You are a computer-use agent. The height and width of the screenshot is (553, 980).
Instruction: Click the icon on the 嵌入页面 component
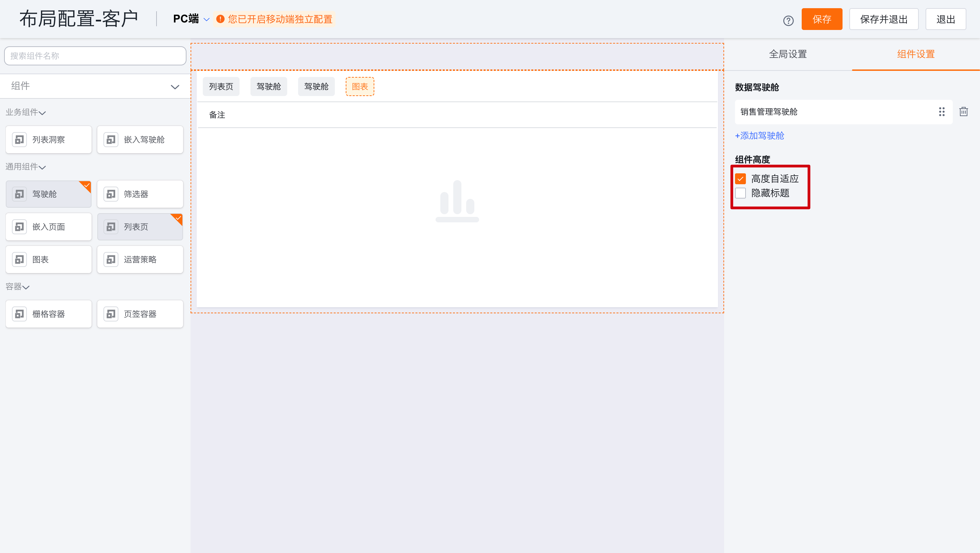pyautogui.click(x=19, y=227)
